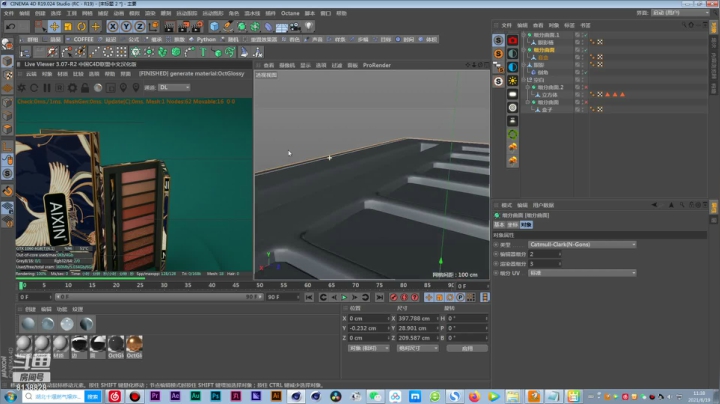
Task: Open the Catmull-Clark type dropdown
Action: pos(582,244)
